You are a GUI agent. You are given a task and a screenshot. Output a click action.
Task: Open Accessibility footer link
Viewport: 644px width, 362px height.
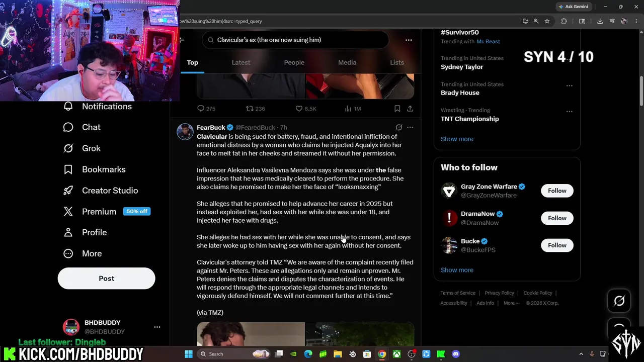click(454, 303)
